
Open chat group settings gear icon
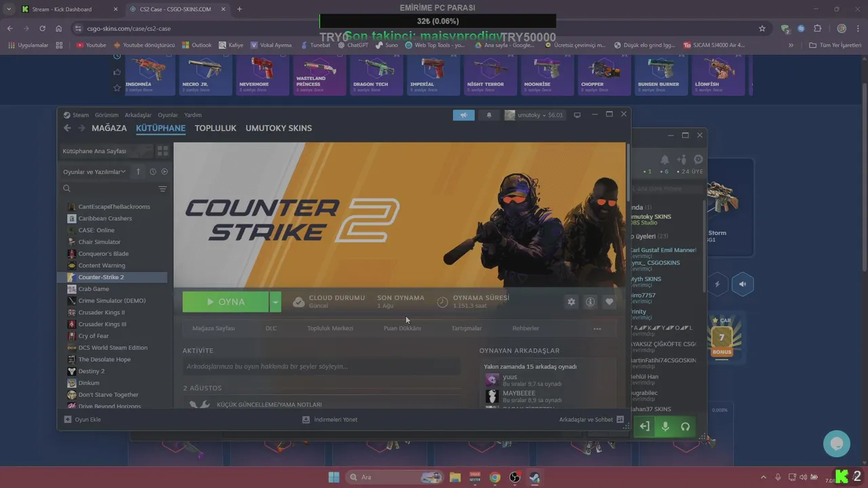698,160
